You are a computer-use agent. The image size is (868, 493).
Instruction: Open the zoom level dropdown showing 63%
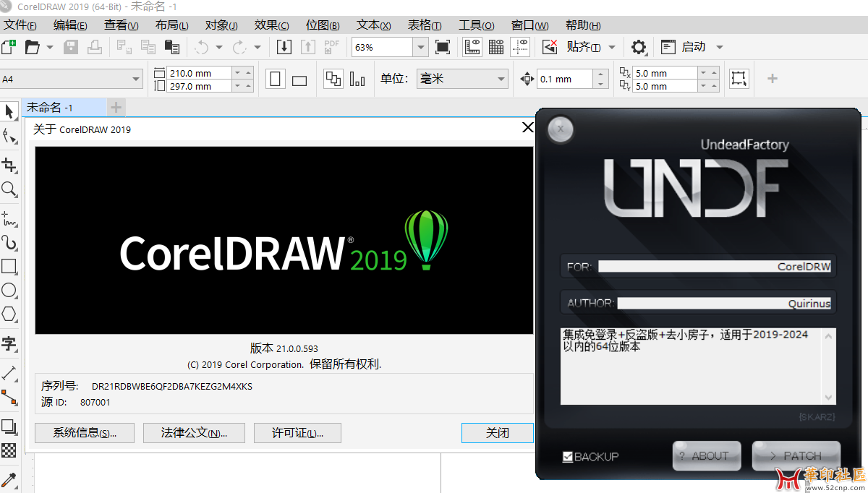pyautogui.click(x=420, y=46)
